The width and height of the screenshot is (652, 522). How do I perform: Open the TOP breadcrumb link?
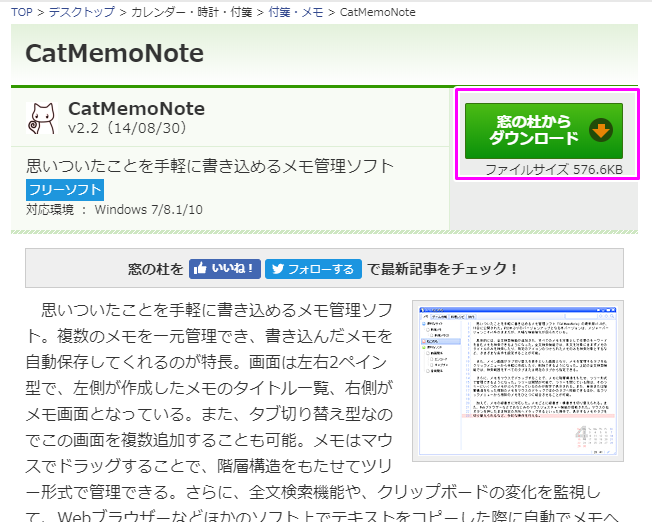coord(22,12)
